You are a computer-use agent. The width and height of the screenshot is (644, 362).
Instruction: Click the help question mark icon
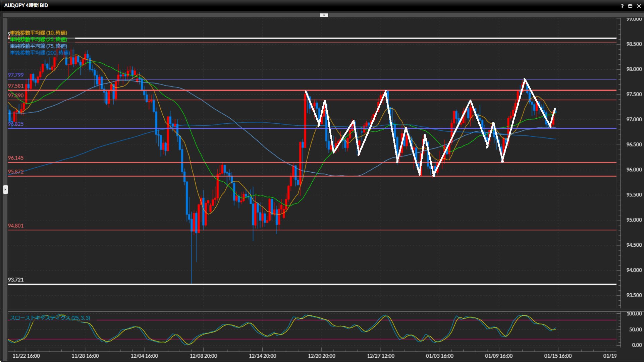tap(622, 6)
